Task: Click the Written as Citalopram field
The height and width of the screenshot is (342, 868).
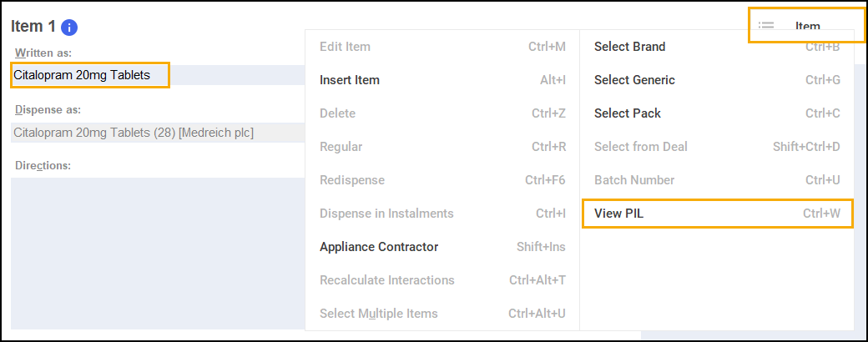Action: click(x=90, y=75)
